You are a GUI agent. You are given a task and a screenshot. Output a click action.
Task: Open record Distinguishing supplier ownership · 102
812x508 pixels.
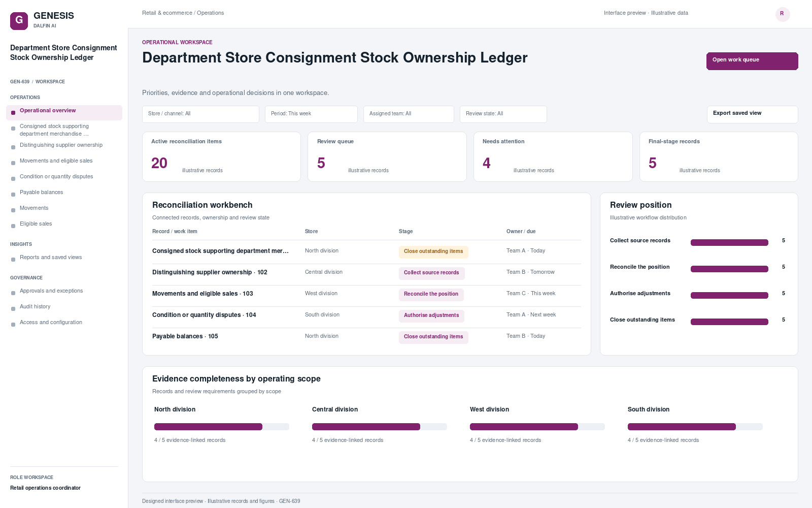pyautogui.click(x=210, y=272)
